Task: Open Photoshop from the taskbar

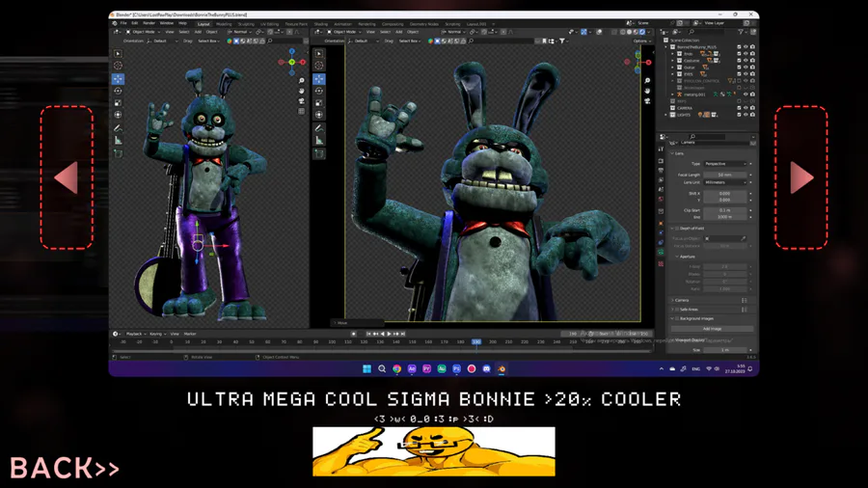Action: 456,369
